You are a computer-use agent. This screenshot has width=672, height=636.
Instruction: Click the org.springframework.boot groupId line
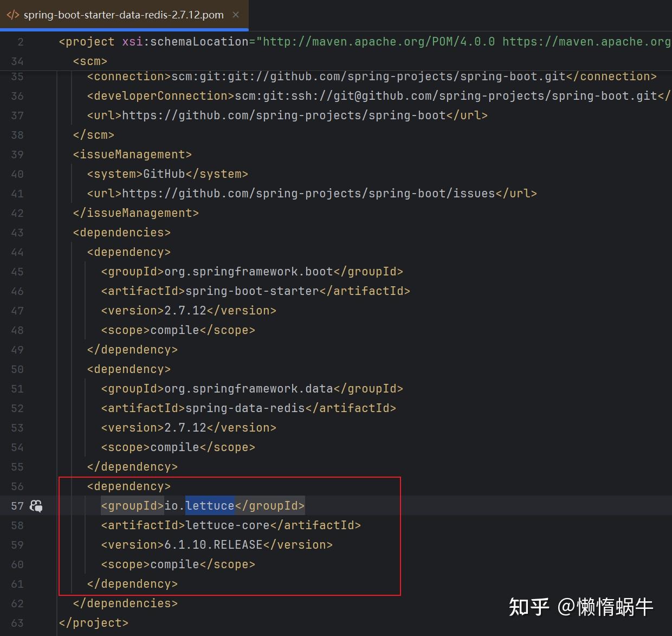252,272
